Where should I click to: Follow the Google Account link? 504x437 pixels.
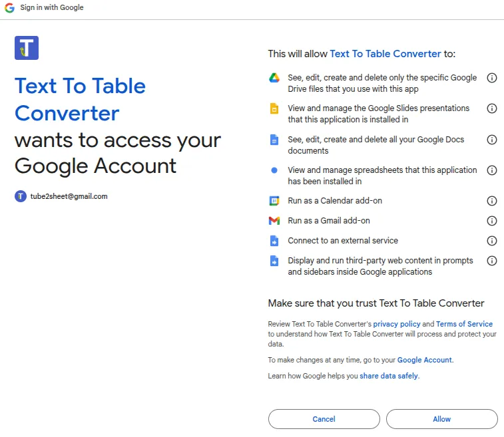[424, 360]
